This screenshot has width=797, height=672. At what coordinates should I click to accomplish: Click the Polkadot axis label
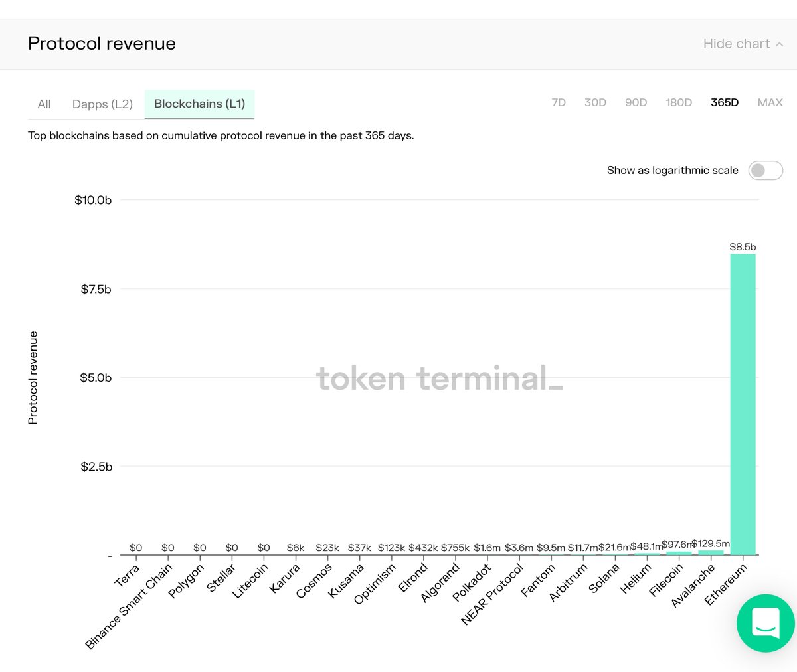[x=472, y=582]
